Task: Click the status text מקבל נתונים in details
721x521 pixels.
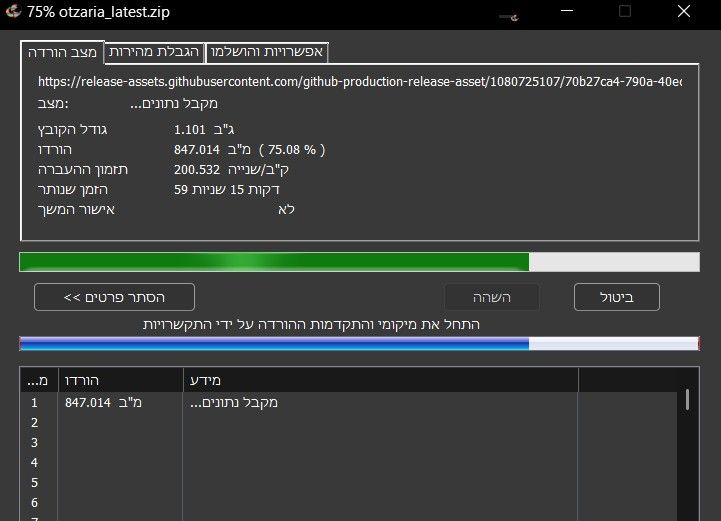Action: tap(174, 103)
